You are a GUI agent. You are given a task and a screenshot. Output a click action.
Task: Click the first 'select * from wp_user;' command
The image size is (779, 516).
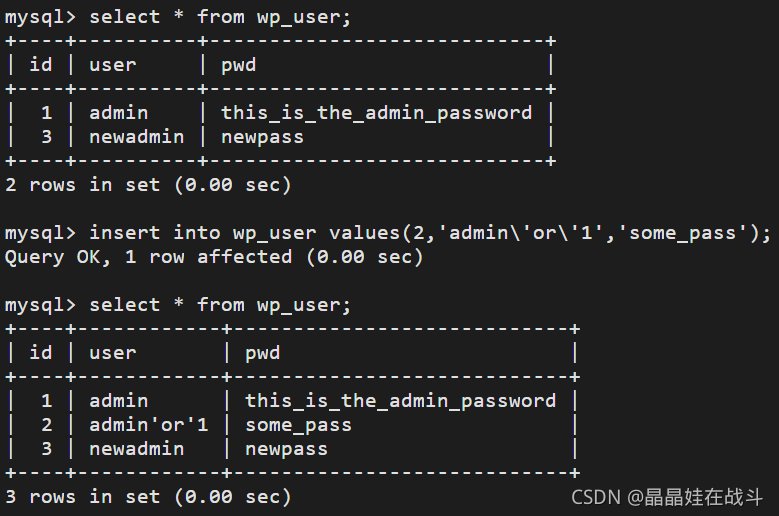point(220,17)
